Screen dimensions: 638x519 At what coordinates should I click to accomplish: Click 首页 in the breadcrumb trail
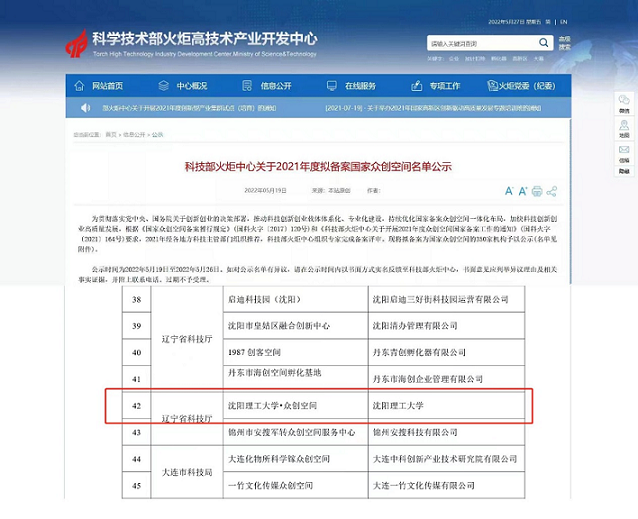coord(111,133)
